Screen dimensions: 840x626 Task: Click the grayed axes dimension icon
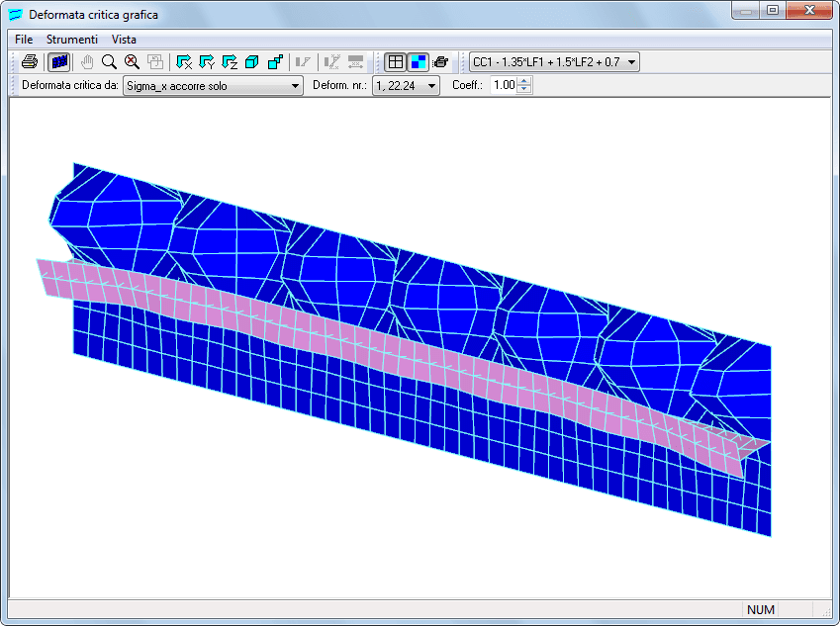[332, 62]
